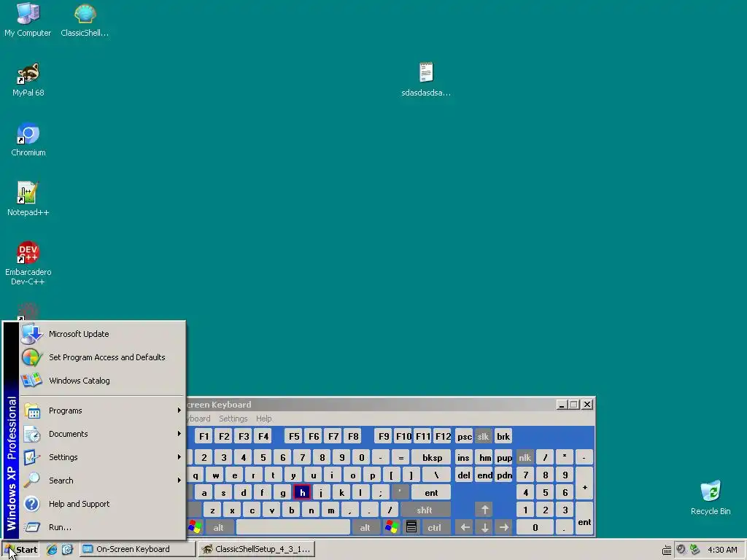Image resolution: width=747 pixels, height=560 pixels.
Task: Switch to ClassicShellSetup taskbar button
Action: pos(257,550)
